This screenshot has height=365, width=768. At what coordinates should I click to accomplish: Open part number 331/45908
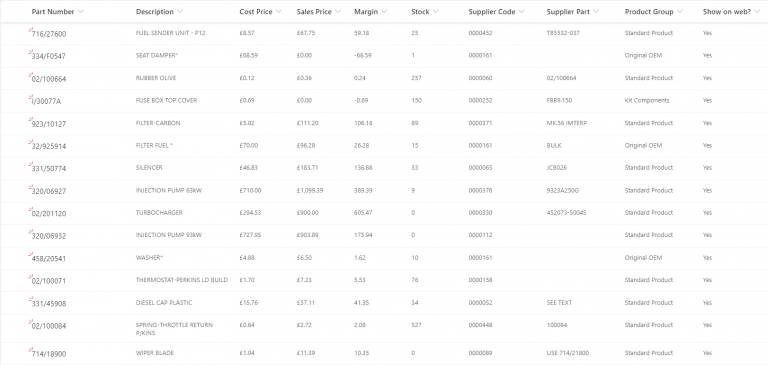[x=48, y=303]
